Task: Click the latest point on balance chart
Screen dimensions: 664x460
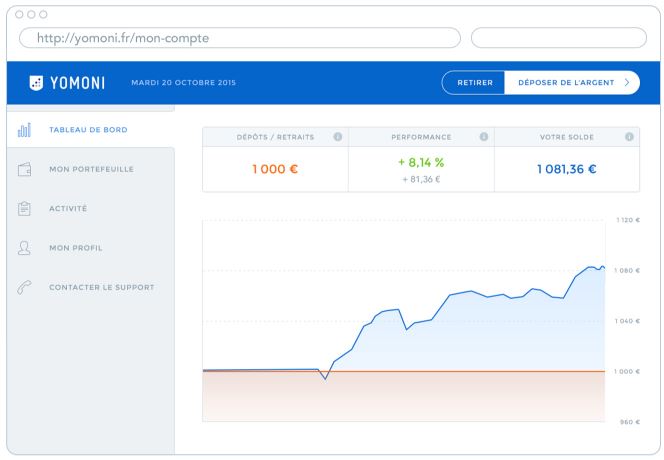Action: tap(603, 267)
